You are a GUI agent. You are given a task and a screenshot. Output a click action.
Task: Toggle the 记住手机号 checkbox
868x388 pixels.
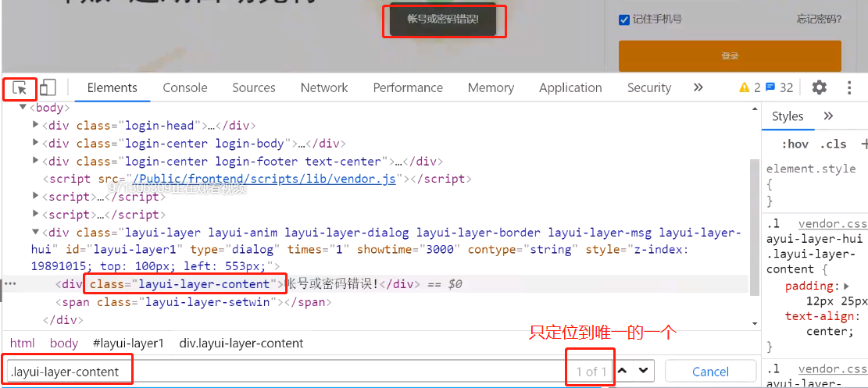point(624,20)
